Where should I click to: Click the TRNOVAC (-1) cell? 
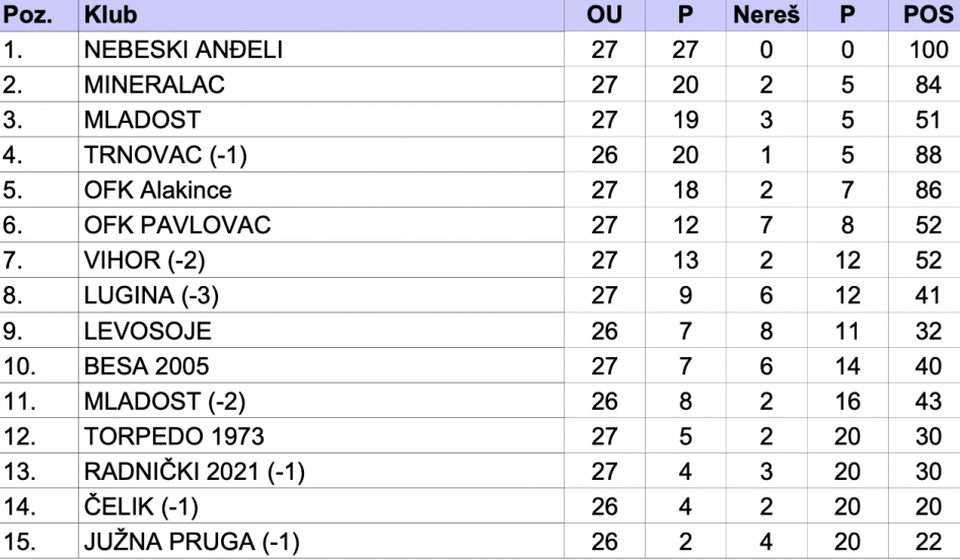[321, 155]
